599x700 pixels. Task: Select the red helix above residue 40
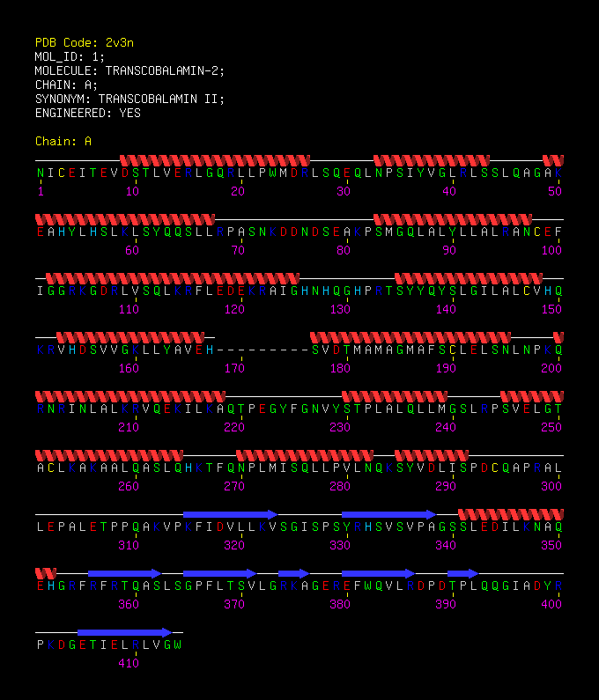coord(432,161)
